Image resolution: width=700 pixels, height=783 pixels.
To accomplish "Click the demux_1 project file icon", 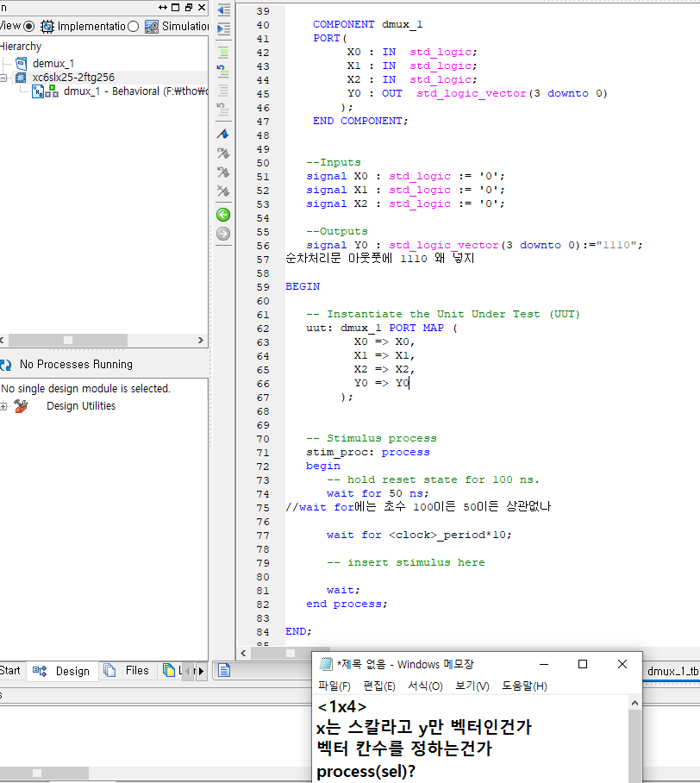I will [21, 64].
